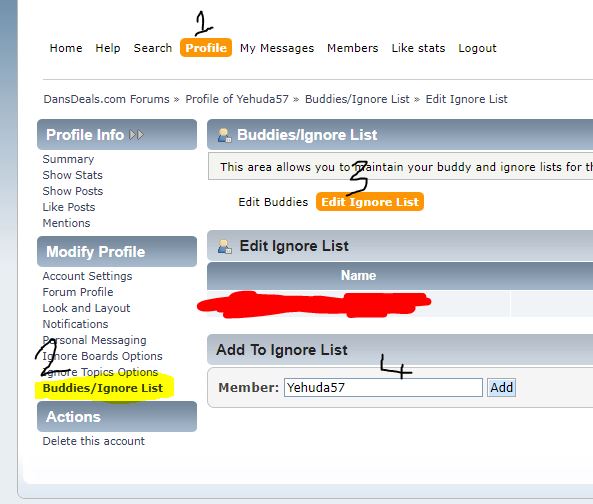Open Look and Layout settings
The width and height of the screenshot is (593, 504).
[x=86, y=308]
